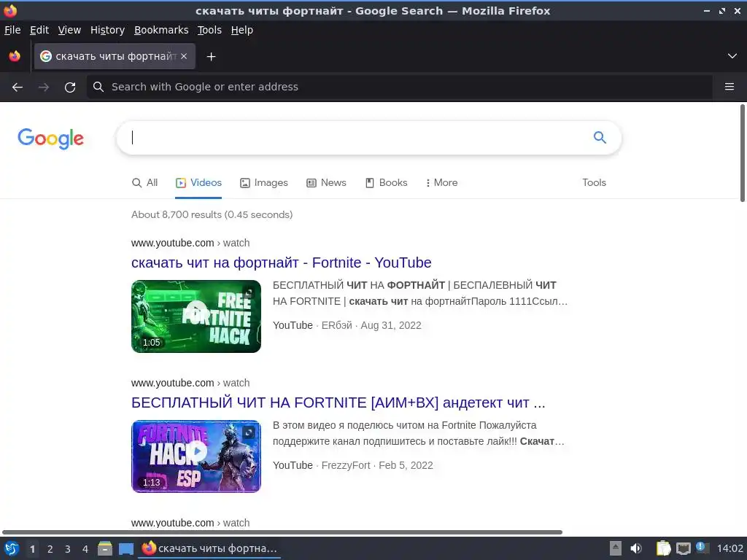Viewport: 747px width, 560px height.
Task: Open the update notification tray icon
Action: coord(702,548)
